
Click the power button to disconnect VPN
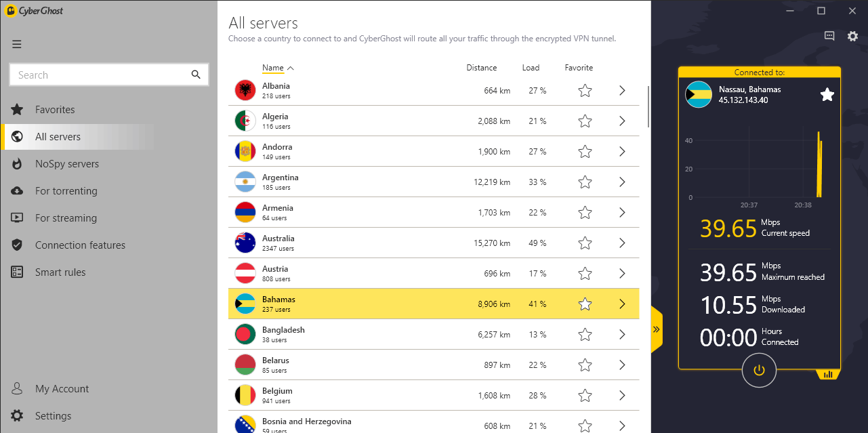(x=759, y=370)
